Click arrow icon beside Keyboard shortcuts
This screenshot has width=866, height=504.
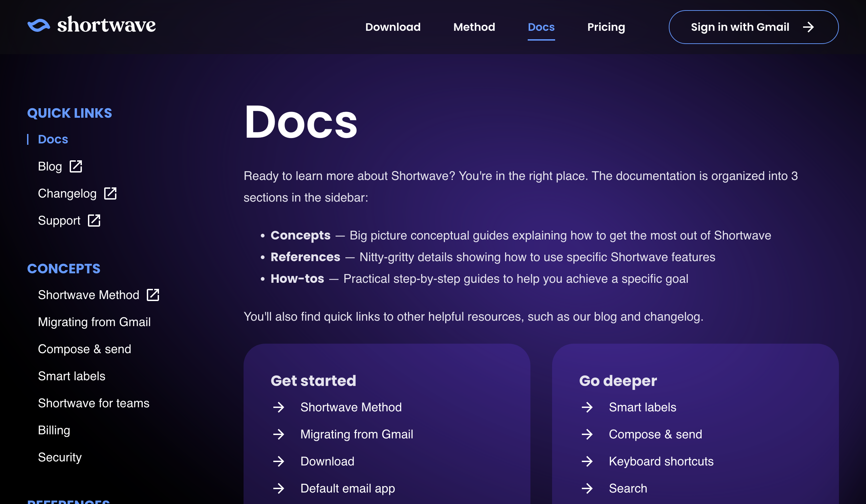point(587,461)
